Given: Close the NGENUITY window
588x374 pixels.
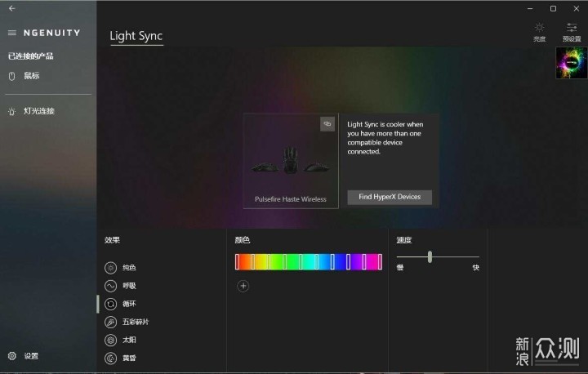Looking at the screenshot, I should (577, 9).
